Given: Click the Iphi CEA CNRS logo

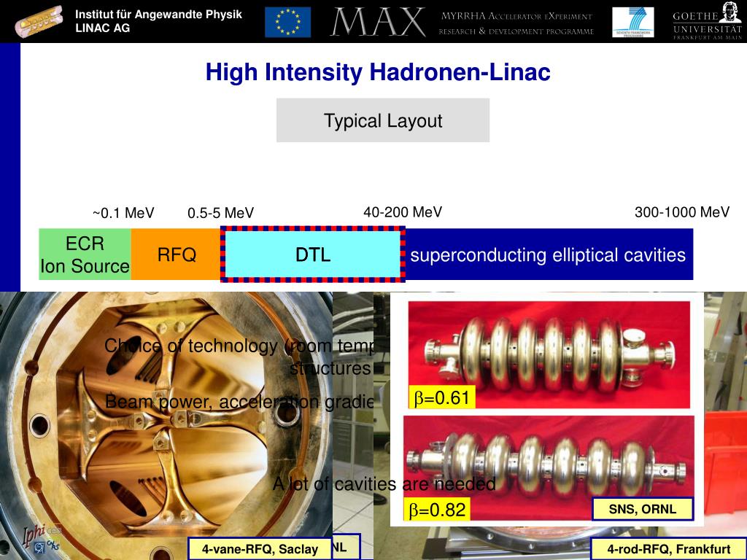Looking at the screenshot, I should tap(42, 539).
